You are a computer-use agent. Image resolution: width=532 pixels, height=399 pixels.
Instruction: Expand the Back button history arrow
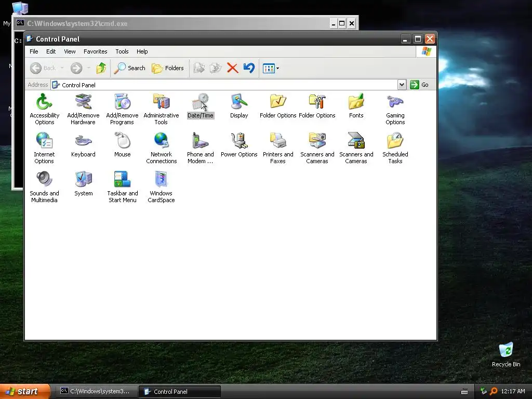pyautogui.click(x=62, y=68)
